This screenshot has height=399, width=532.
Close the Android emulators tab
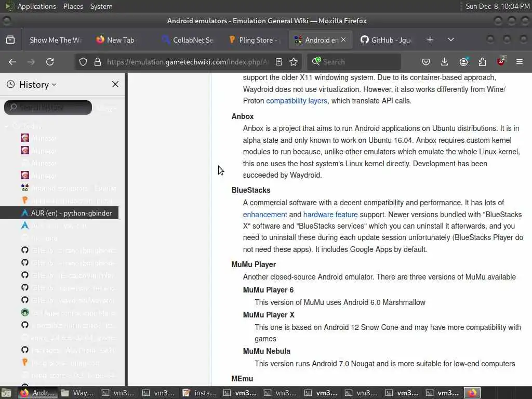coord(344,39)
